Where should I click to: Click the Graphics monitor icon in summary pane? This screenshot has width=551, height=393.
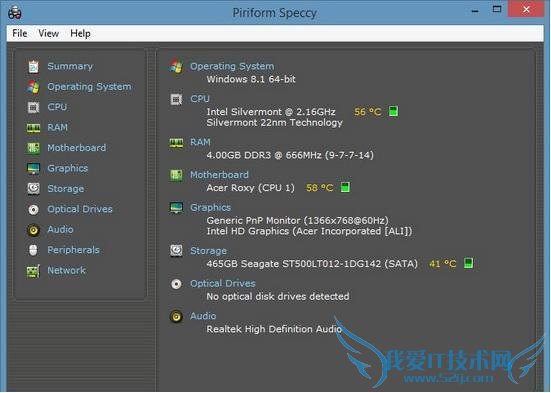pos(176,207)
